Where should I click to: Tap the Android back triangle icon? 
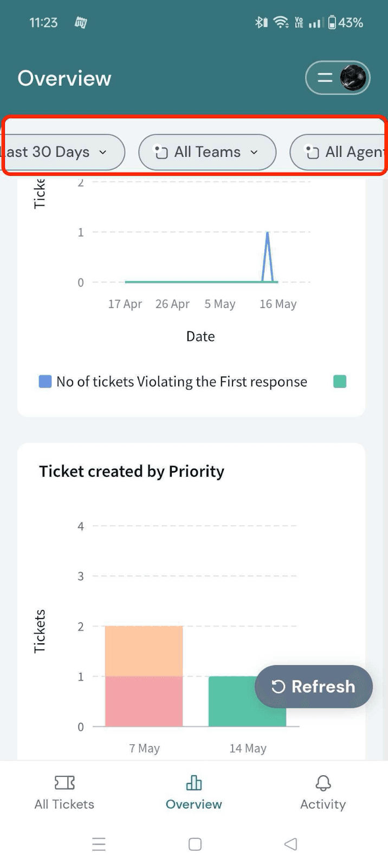pos(291,844)
